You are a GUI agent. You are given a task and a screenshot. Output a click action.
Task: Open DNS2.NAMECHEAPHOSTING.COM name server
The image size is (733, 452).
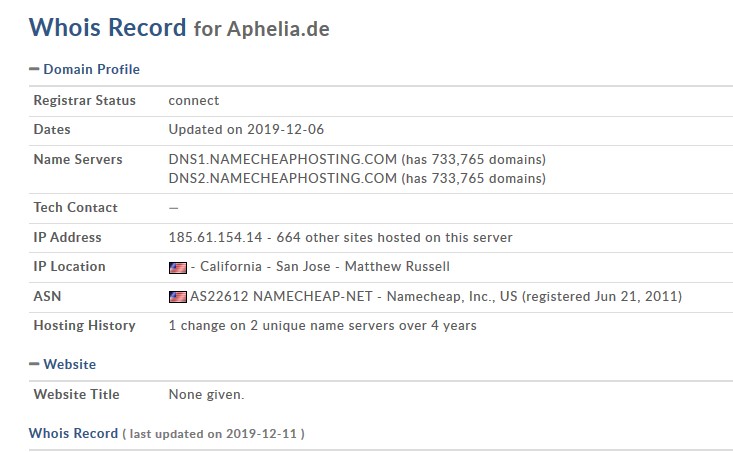pyautogui.click(x=283, y=178)
